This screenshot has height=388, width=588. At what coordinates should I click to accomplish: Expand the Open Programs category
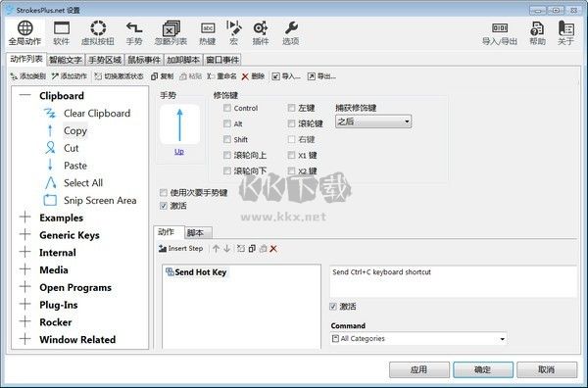[25, 287]
